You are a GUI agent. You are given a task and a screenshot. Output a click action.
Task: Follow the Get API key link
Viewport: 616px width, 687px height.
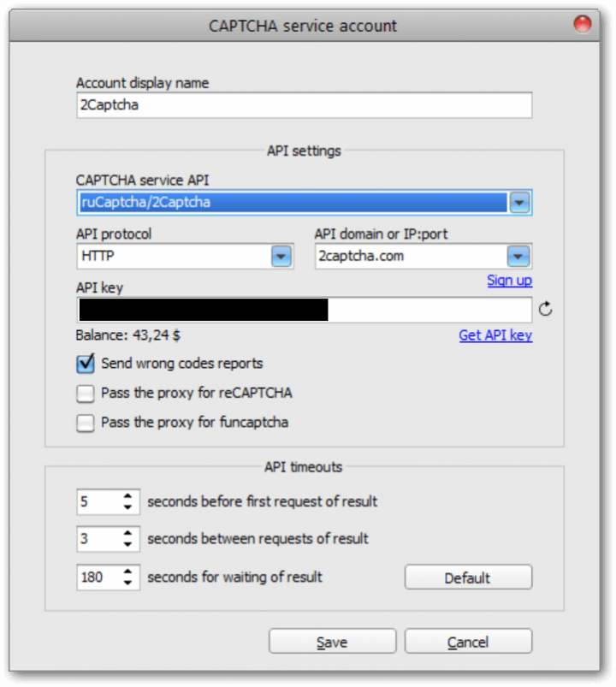point(495,335)
